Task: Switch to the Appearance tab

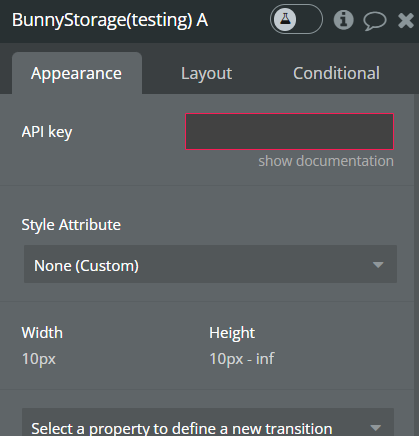Action: [x=76, y=73]
